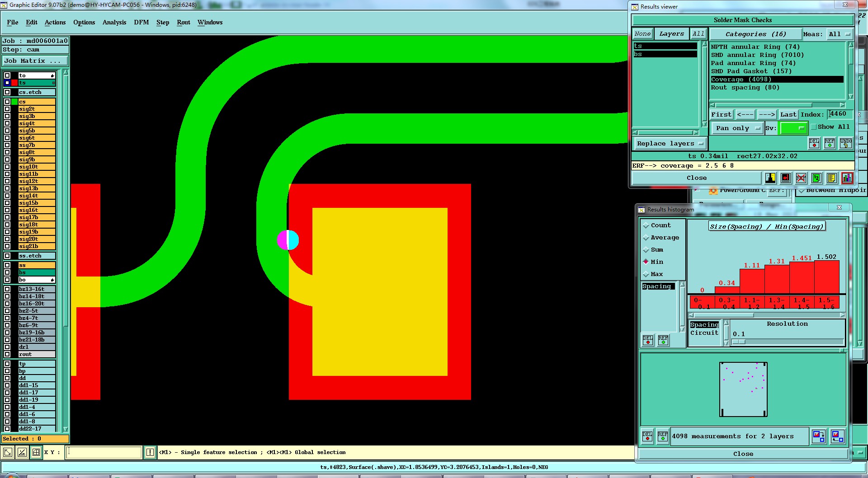This screenshot has width=868, height=478.
Task: Open the Pan only dropdown
Action: [737, 128]
